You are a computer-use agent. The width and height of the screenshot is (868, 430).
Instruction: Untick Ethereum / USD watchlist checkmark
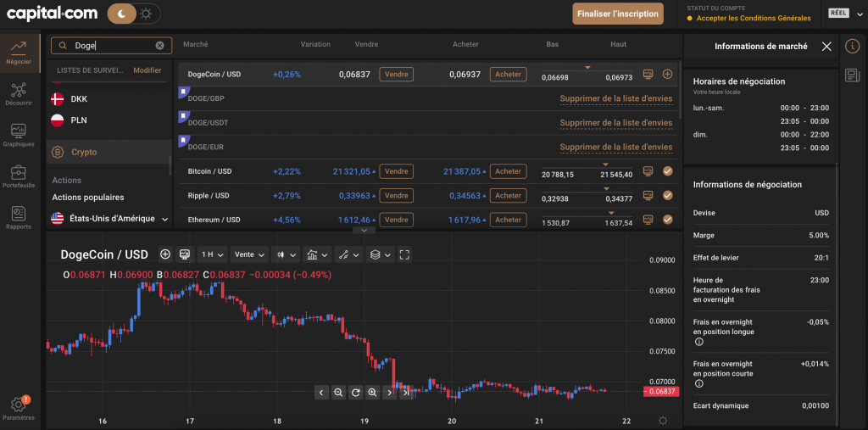click(x=668, y=220)
